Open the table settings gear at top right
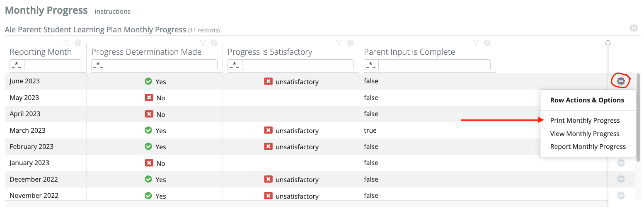Viewport: 644px width, 209px height. tap(634, 28)
